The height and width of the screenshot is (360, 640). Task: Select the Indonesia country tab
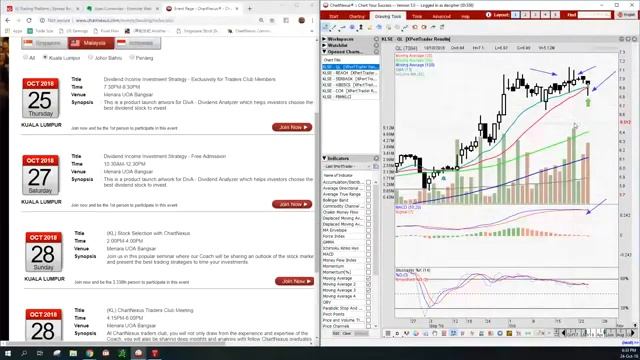tap(138, 43)
